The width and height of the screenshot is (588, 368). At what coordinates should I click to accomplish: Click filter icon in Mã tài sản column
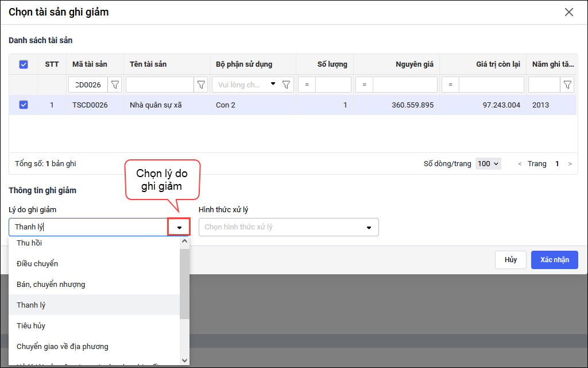click(x=115, y=85)
